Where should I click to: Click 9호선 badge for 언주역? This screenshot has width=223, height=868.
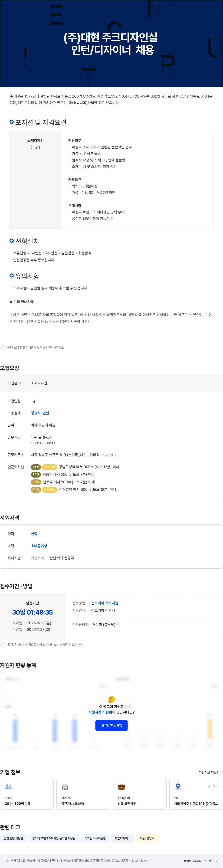(x=36, y=482)
